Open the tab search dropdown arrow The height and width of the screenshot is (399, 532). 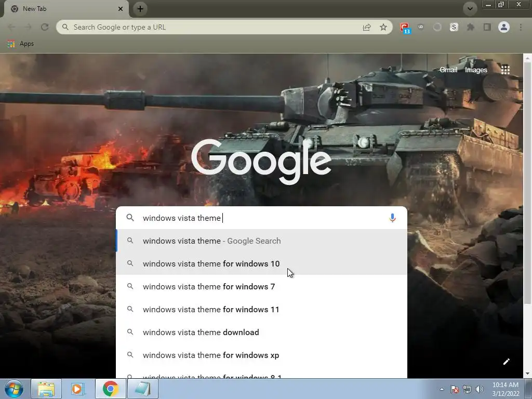point(470,9)
